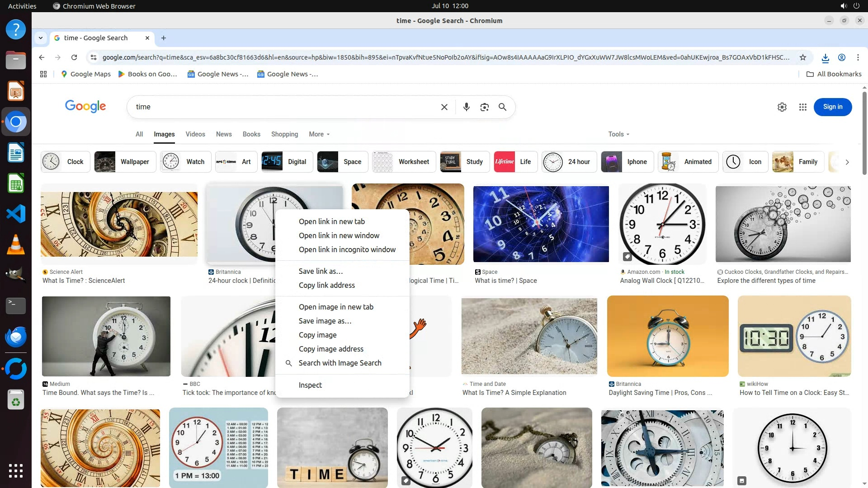Open the tab search dropdown arrow

pos(41,38)
